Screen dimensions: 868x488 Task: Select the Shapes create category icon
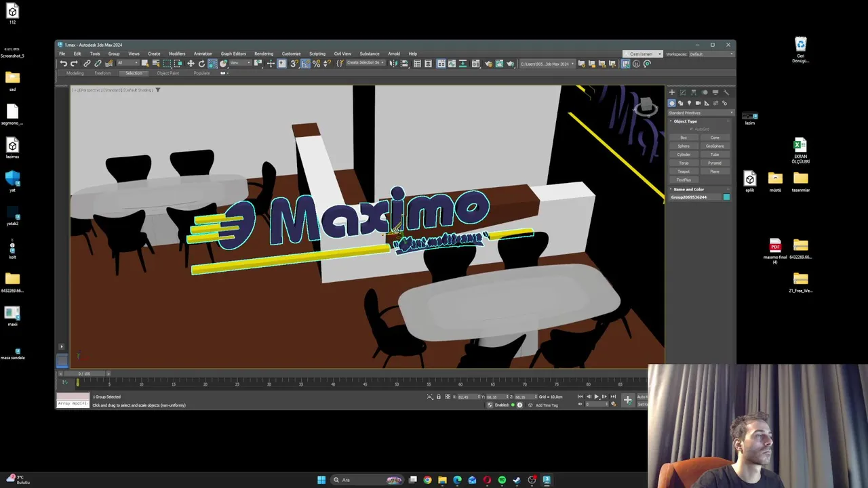681,103
